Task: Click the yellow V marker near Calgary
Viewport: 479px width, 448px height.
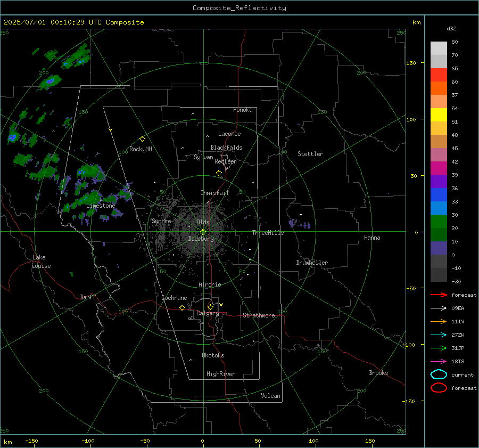Action: [x=221, y=305]
